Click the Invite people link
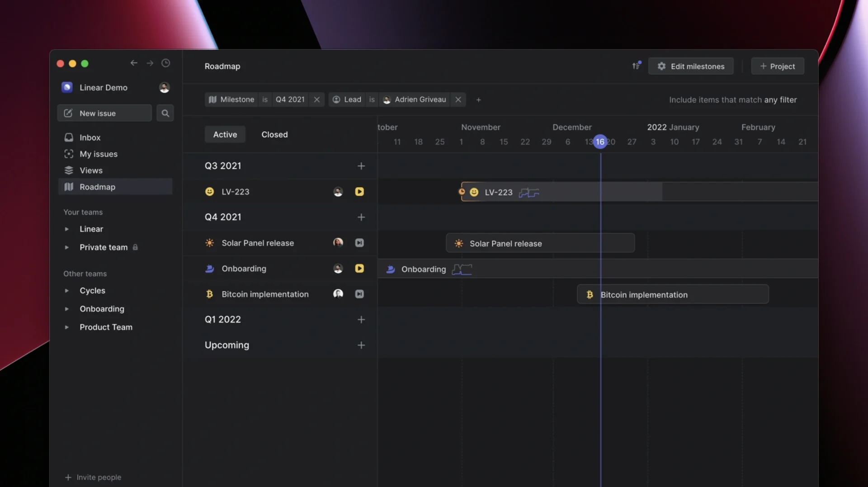Image resolution: width=868 pixels, height=487 pixels. 93,477
